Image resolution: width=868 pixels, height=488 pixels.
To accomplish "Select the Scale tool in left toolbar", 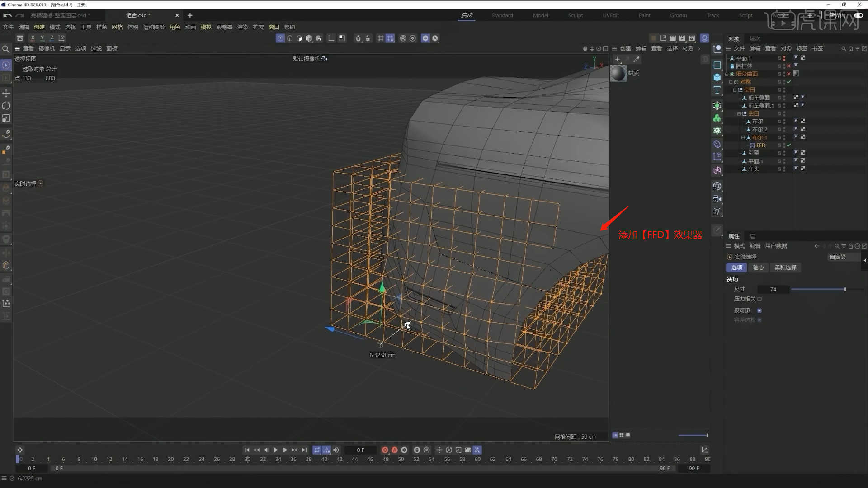I will 6,118.
